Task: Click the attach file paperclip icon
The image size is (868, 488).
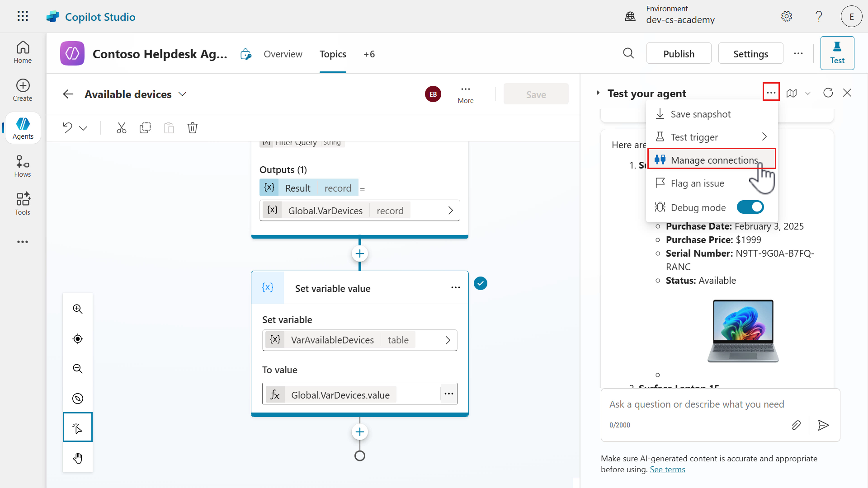Action: (x=796, y=425)
